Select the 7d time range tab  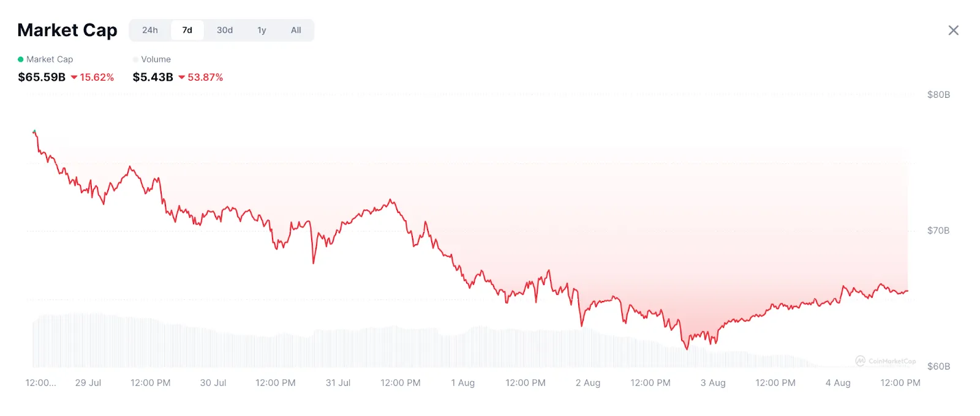coord(187,30)
